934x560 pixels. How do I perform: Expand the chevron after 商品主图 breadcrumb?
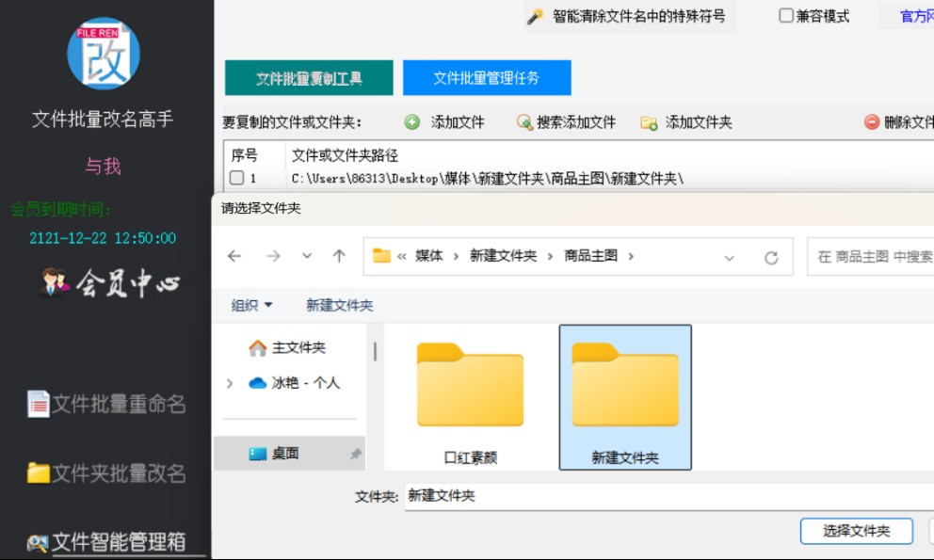click(x=631, y=256)
